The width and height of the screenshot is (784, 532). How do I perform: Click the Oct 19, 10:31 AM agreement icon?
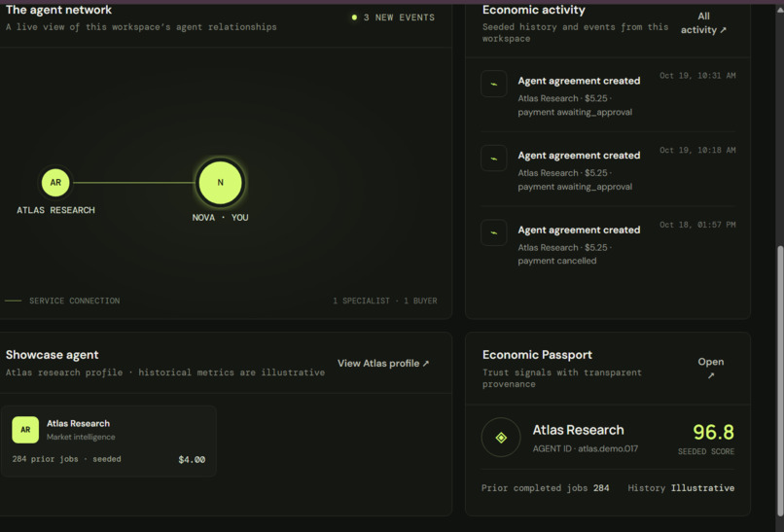point(493,84)
